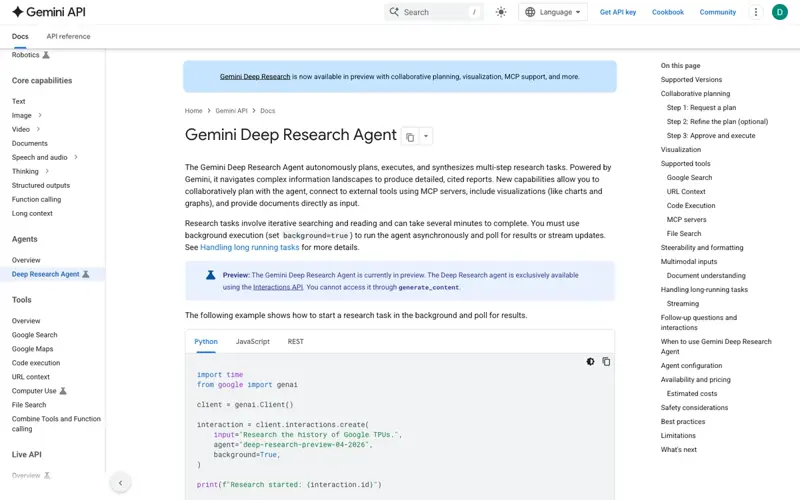Open the Text sidebar item
The width and height of the screenshot is (800, 500).
[x=18, y=101]
